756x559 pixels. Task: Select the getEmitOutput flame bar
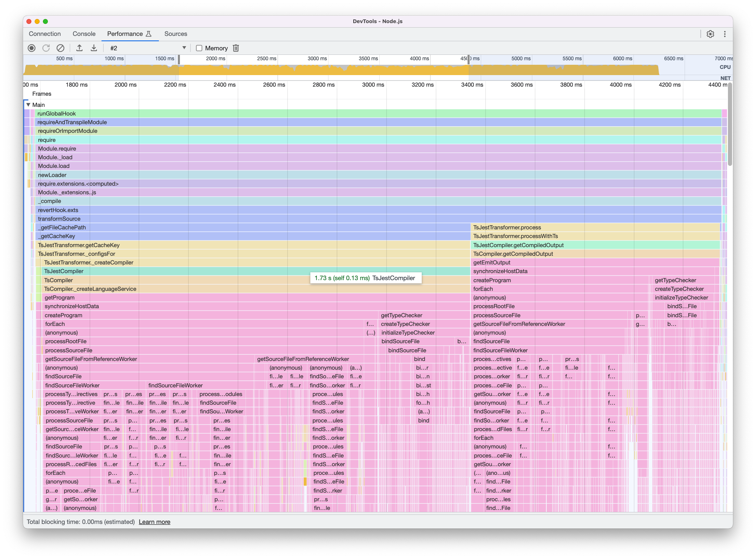click(x=595, y=262)
